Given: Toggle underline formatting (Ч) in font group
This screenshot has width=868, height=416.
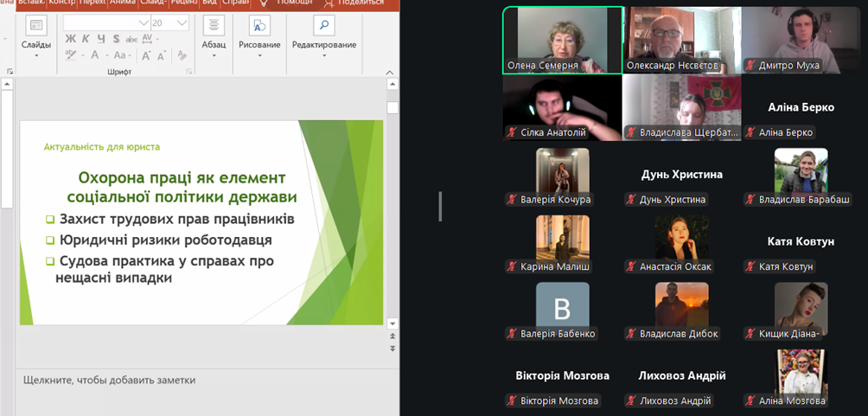Looking at the screenshot, I should pos(101,39).
